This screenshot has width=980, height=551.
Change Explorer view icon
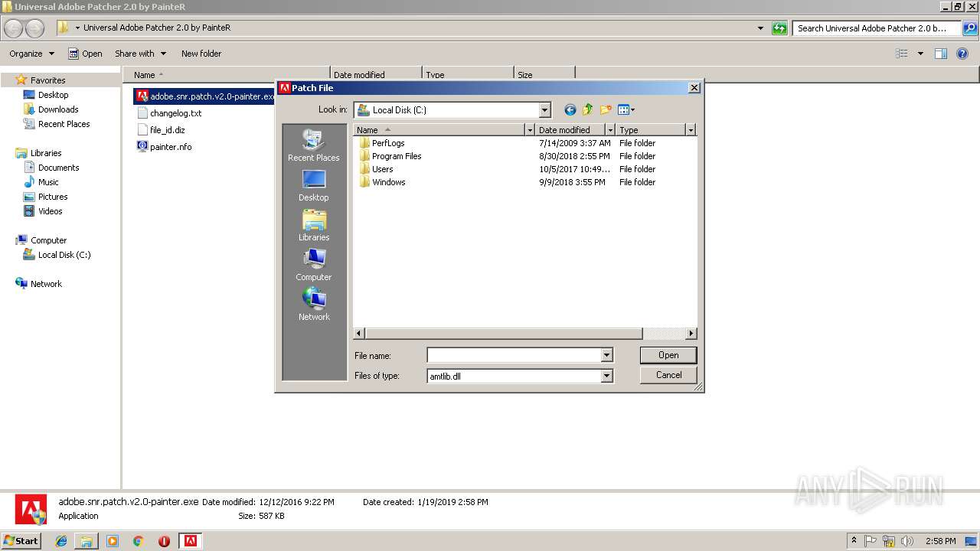[x=902, y=54]
